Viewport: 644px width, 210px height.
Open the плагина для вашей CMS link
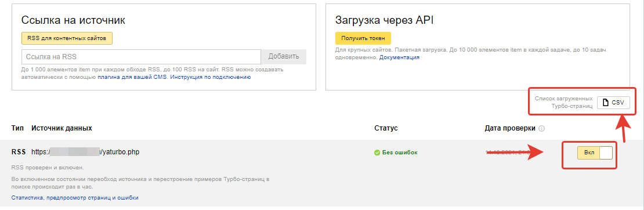pyautogui.click(x=132, y=77)
